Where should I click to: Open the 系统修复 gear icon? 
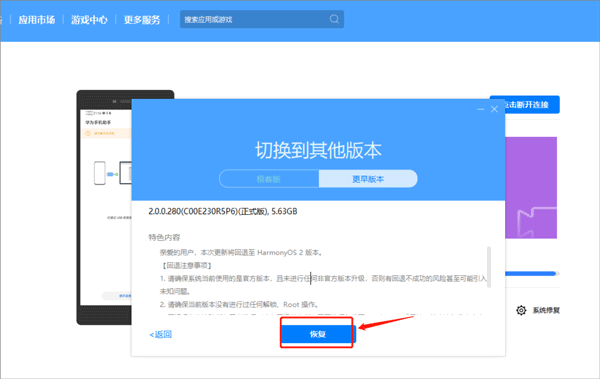click(521, 310)
